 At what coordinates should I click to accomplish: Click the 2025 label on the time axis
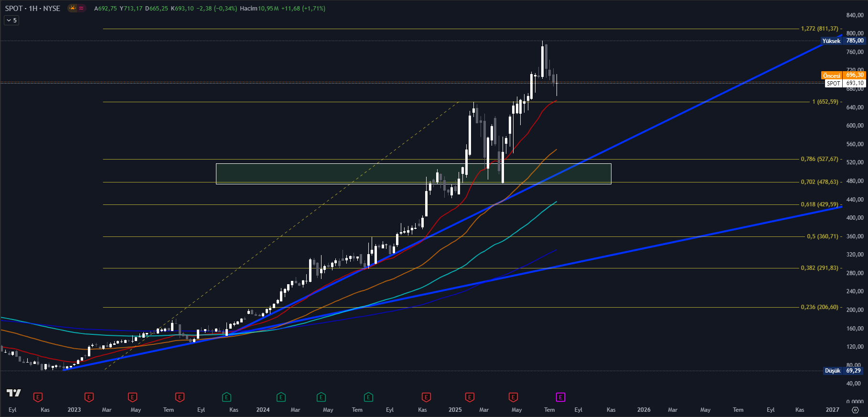tap(455, 410)
